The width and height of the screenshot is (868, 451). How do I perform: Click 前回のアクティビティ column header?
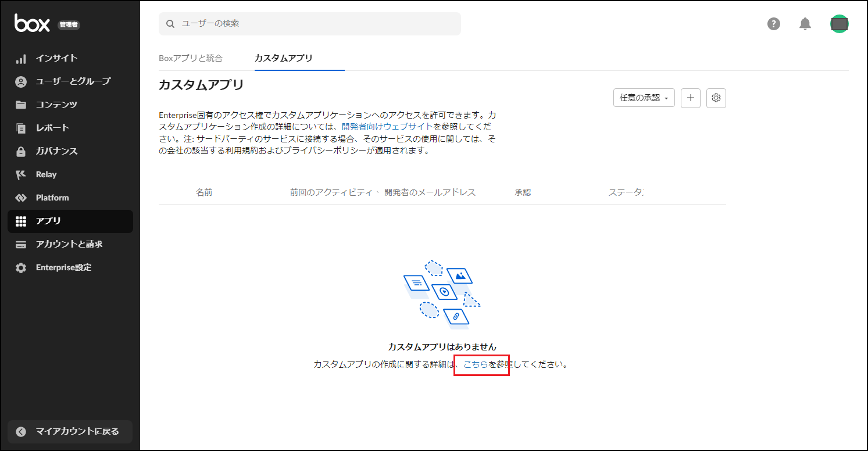[x=331, y=192]
